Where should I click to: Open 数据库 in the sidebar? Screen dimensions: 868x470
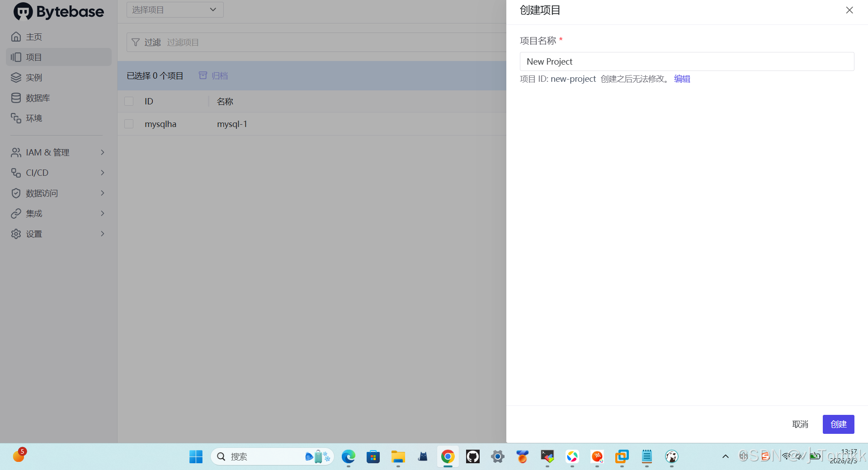point(59,98)
